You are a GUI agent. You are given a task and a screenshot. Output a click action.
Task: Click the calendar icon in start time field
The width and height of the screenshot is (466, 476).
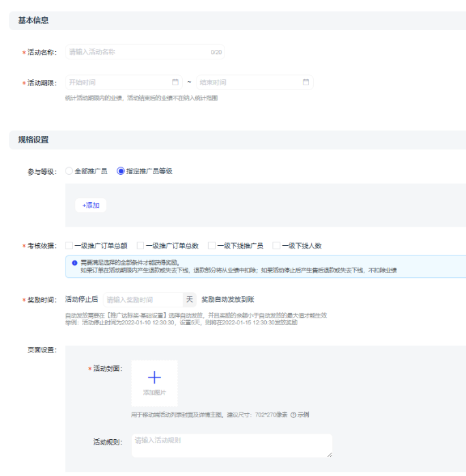175,83
